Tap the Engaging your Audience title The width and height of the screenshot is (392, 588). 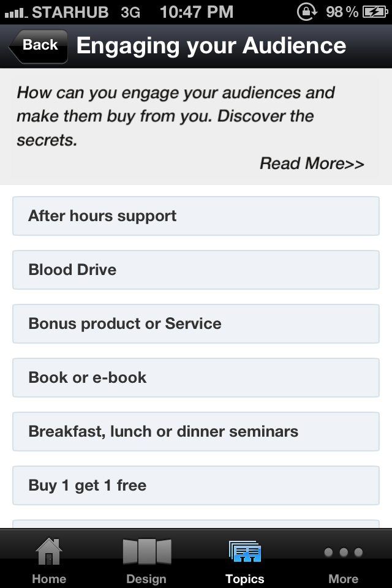pyautogui.click(x=211, y=45)
